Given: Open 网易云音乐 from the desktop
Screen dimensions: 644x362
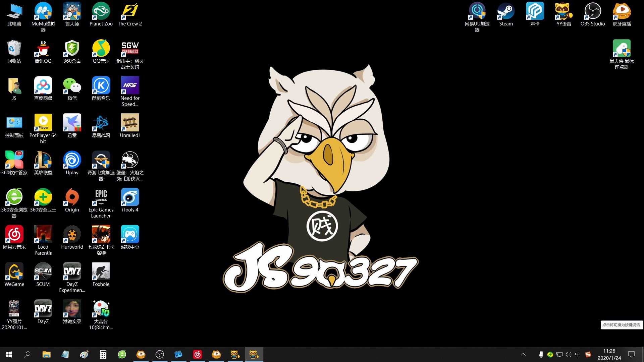Looking at the screenshot, I should coord(14,235).
